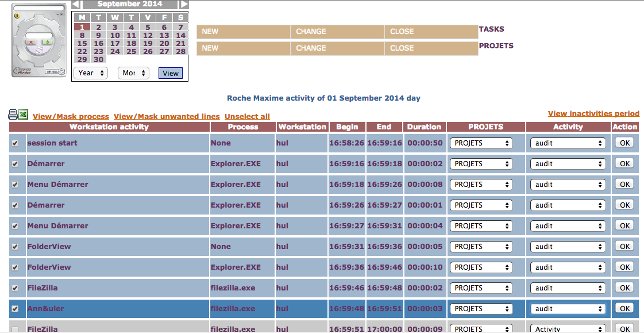
Task: Open the PROJETS dropdown in session start row
Action: coord(481,143)
